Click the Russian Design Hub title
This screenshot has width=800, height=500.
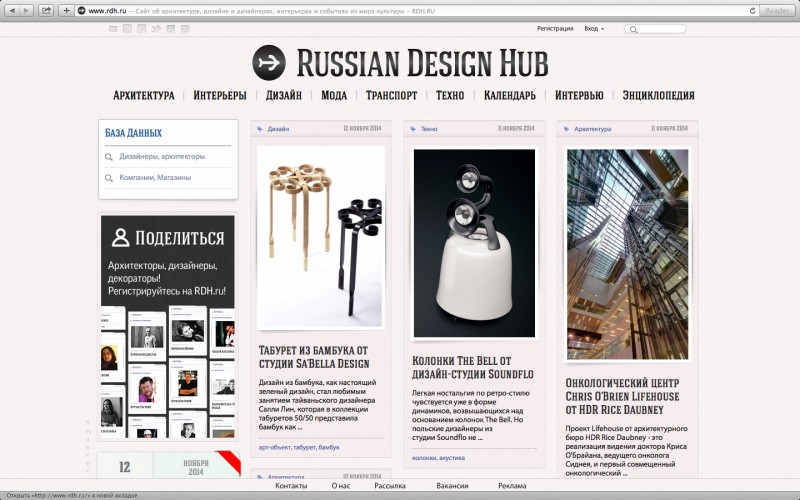[422, 63]
